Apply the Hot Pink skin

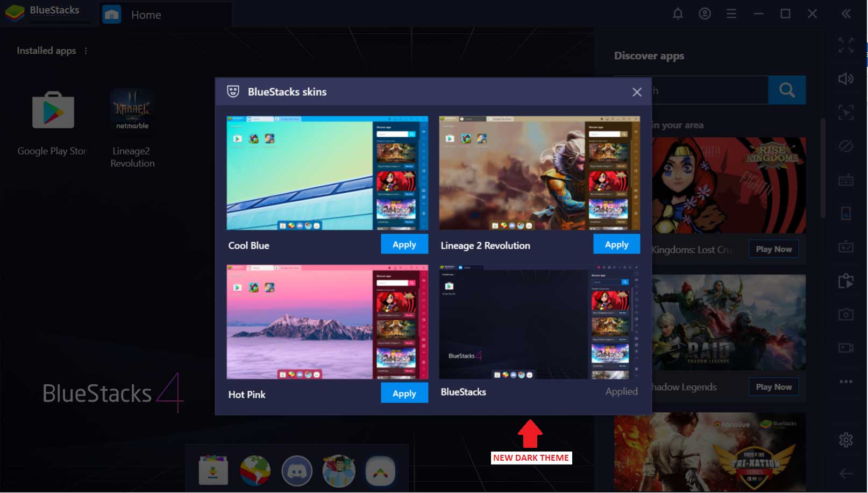pos(404,393)
